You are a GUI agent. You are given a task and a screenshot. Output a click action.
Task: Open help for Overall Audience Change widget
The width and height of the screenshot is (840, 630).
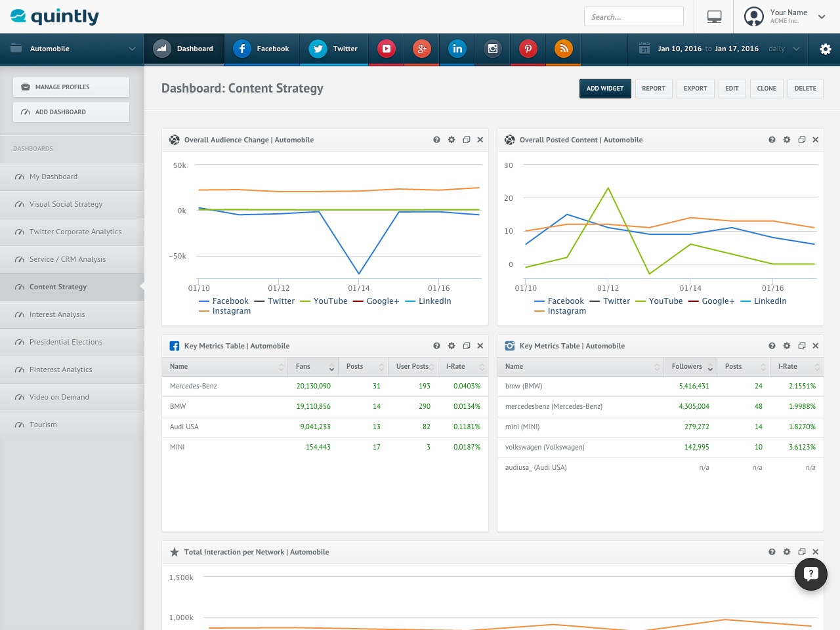pos(436,140)
